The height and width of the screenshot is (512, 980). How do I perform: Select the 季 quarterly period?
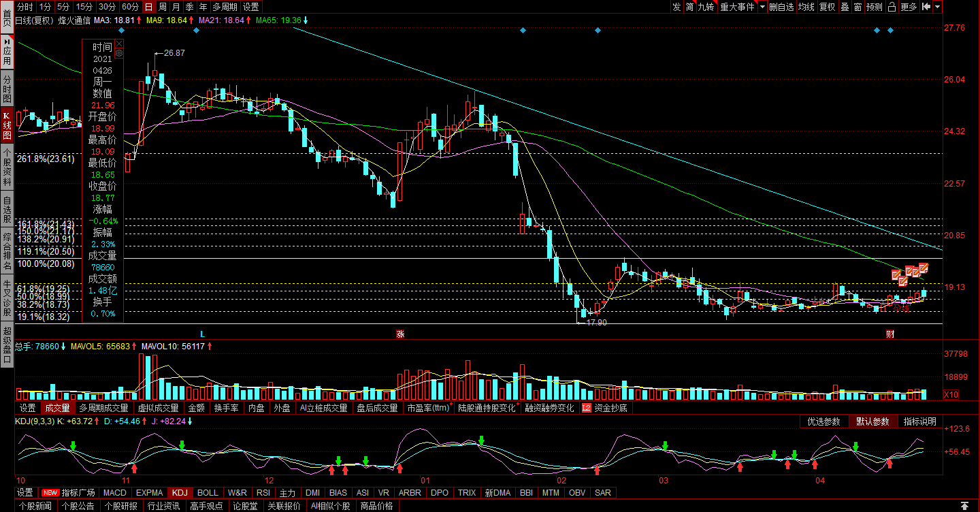pyautogui.click(x=189, y=7)
